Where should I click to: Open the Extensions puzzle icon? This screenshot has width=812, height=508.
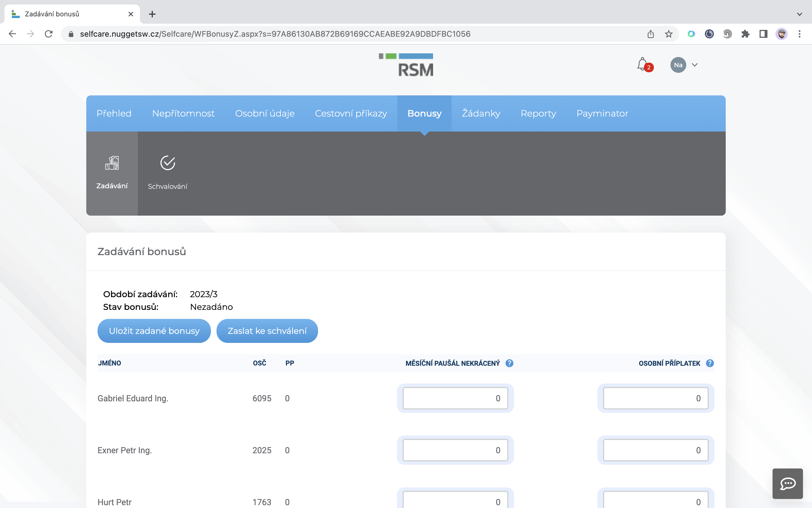(745, 34)
